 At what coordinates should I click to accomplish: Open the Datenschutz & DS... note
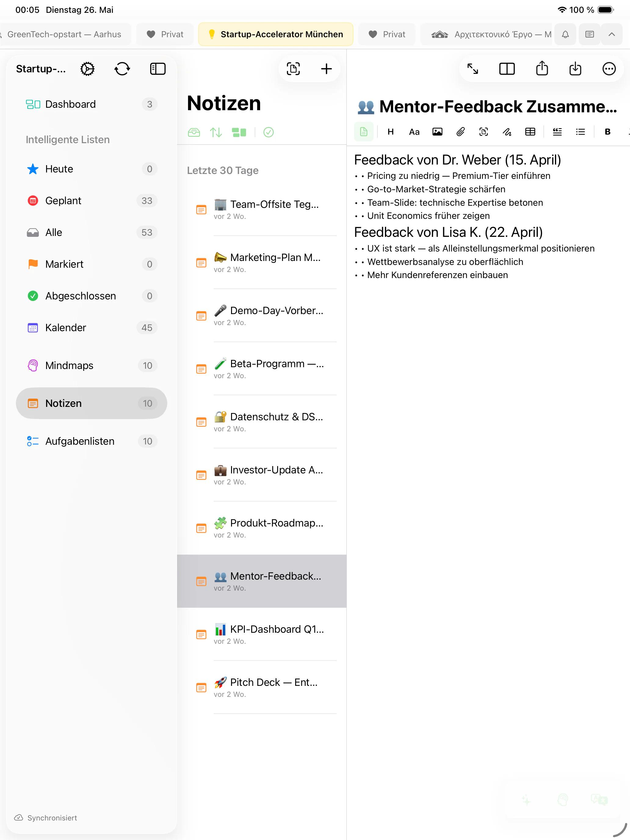[x=262, y=422]
